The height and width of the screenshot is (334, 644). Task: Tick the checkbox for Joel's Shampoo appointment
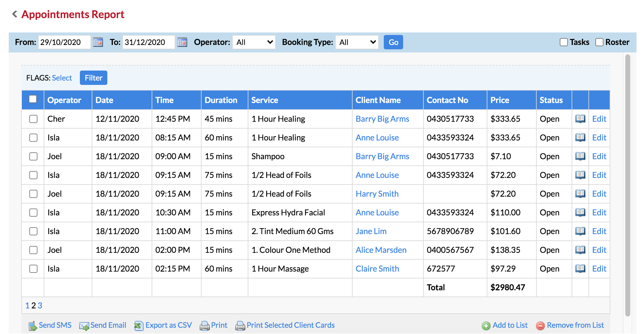(x=33, y=156)
